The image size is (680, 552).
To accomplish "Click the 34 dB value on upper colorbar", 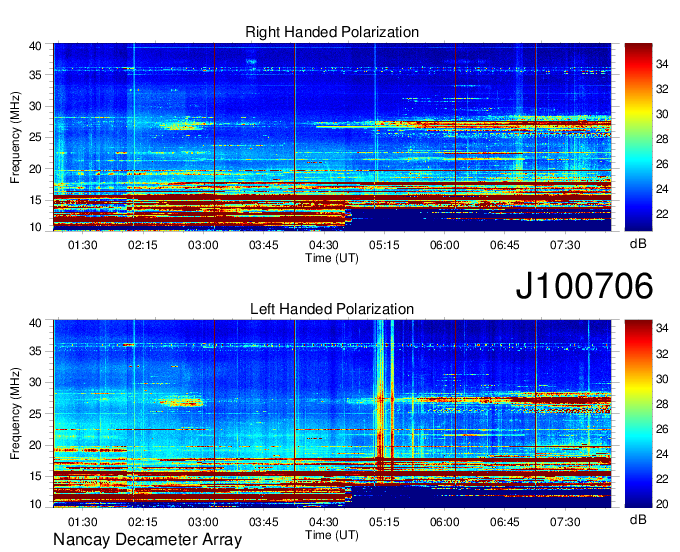I will (662, 64).
